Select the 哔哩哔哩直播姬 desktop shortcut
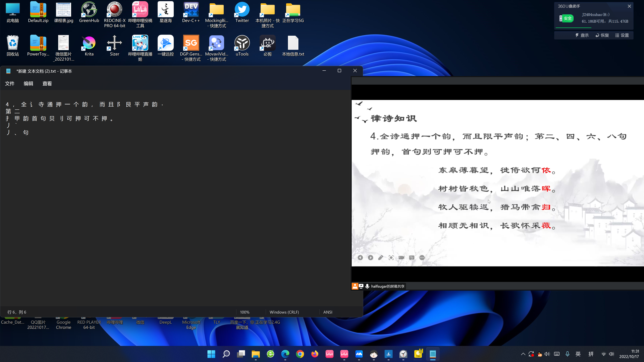644x362 pixels. click(x=140, y=48)
